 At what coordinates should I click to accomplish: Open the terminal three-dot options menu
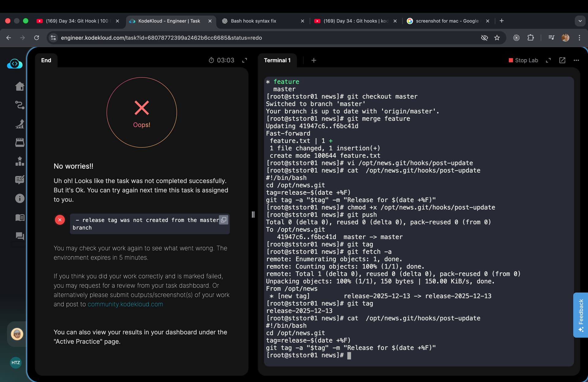[x=576, y=60]
